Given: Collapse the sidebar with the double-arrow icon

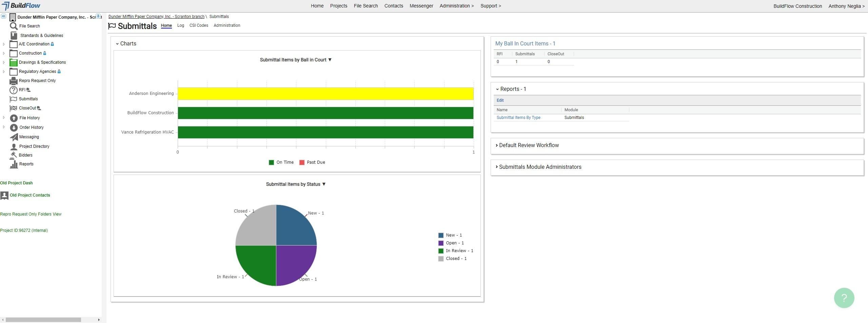Looking at the screenshot, I should tap(3, 16).
